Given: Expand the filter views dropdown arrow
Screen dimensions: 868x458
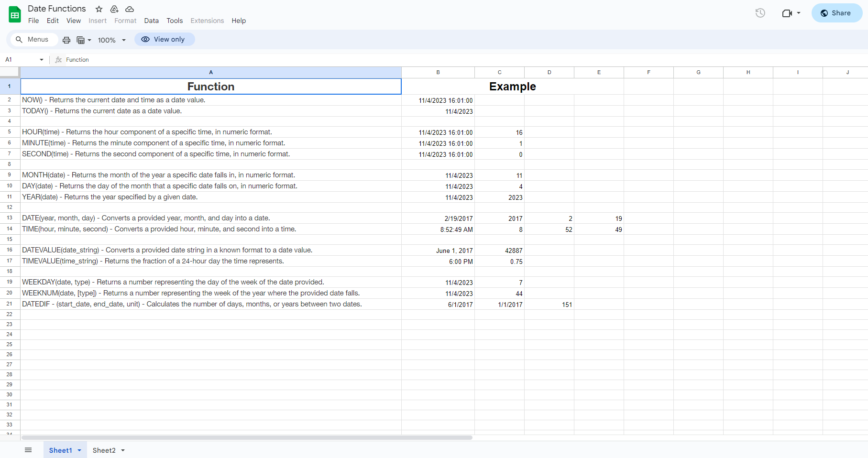Looking at the screenshot, I should [89, 40].
